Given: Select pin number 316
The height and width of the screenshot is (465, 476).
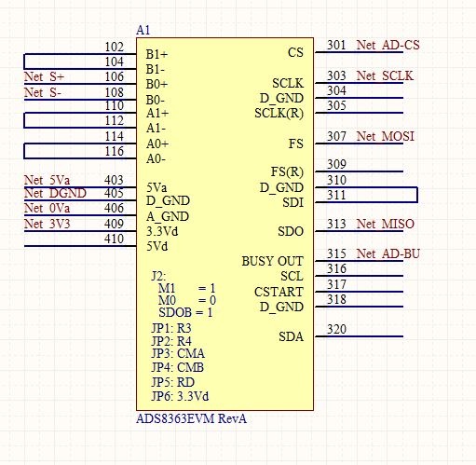Looking at the screenshot, I should 336,268.
